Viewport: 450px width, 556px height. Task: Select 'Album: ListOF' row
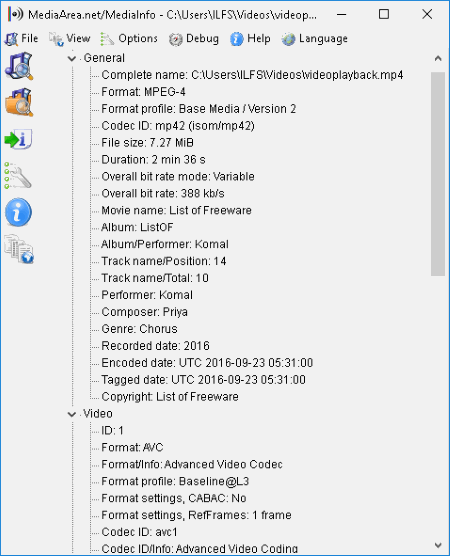[137, 227]
